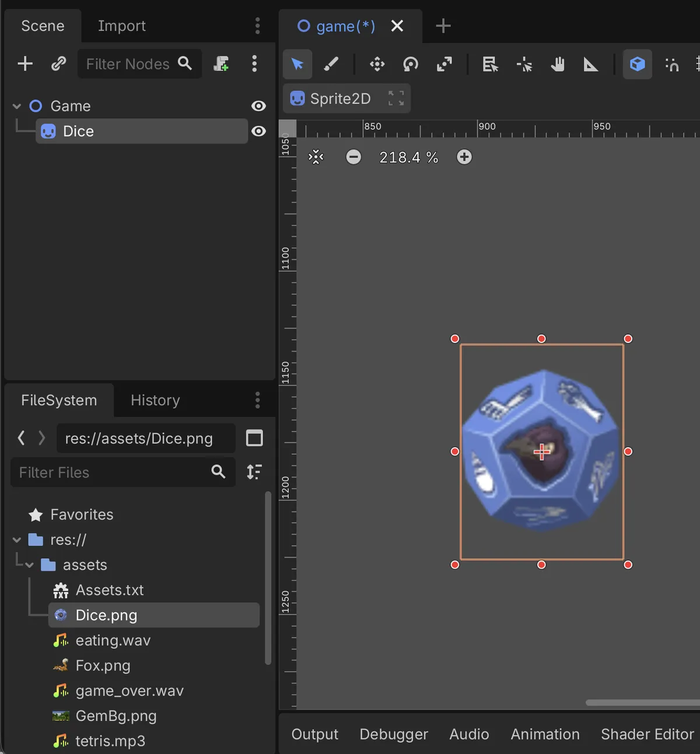700x754 pixels.
Task: Select Dice.png file
Action: pyautogui.click(x=154, y=615)
